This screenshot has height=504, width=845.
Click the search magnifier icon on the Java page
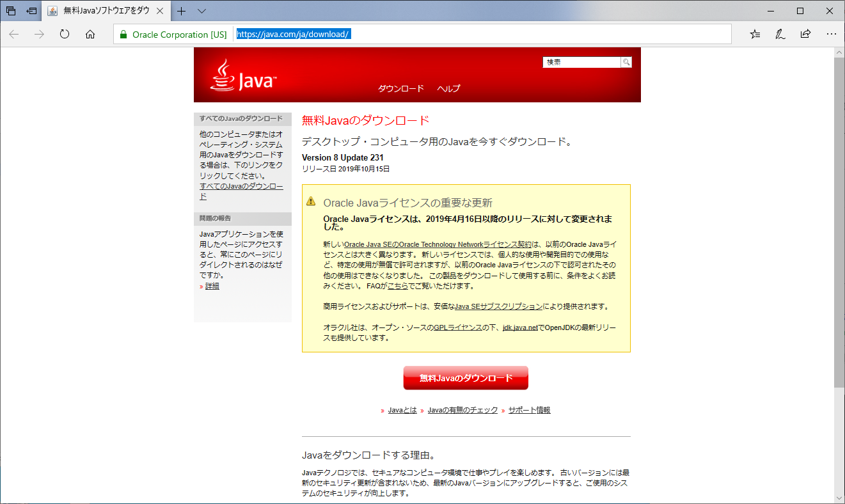point(626,62)
